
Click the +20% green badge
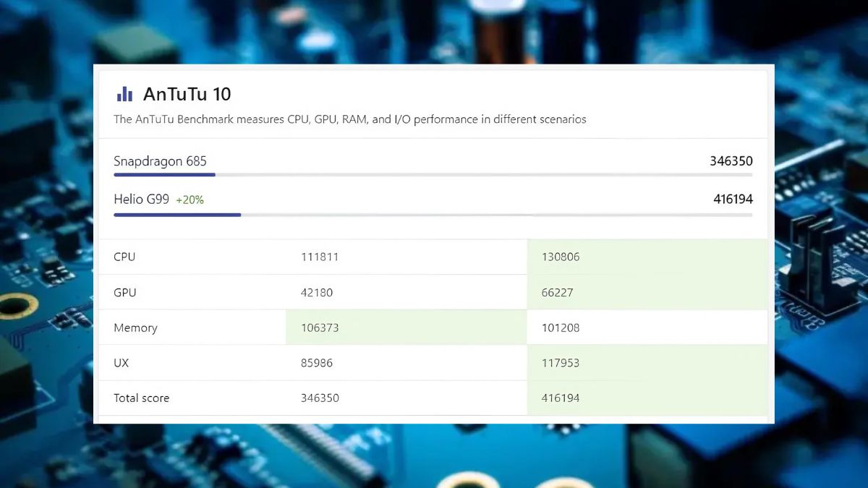coord(190,200)
